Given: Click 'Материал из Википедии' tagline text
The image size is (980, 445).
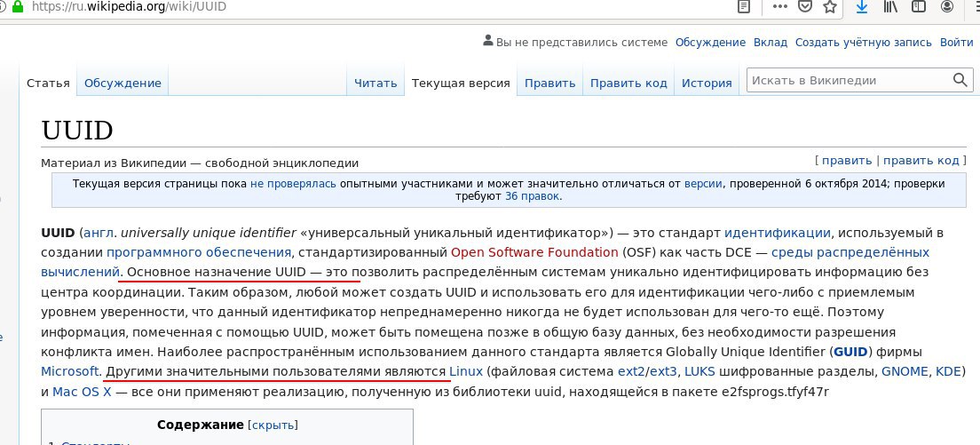Looking at the screenshot, I should [200, 163].
